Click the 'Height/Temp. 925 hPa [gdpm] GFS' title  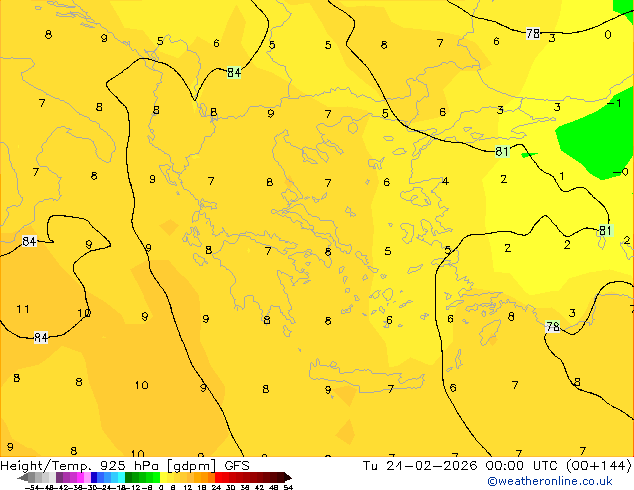[x=125, y=466]
